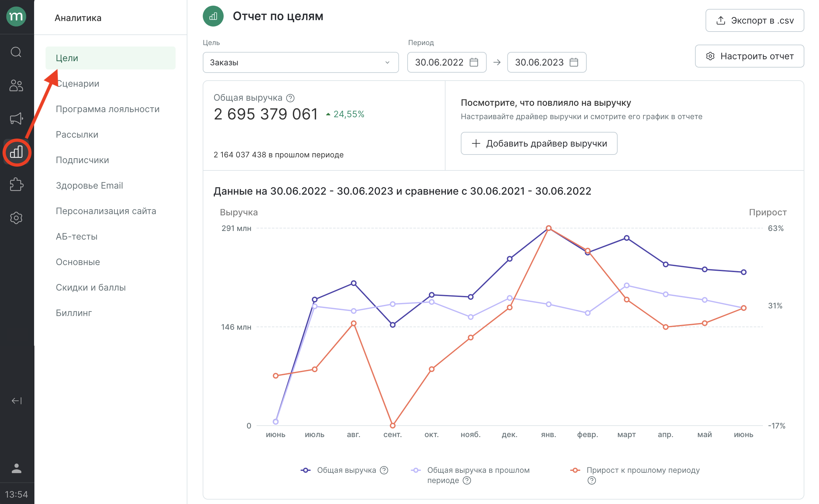Click the start date field 30.06.2022
819x504 pixels.
[446, 62]
